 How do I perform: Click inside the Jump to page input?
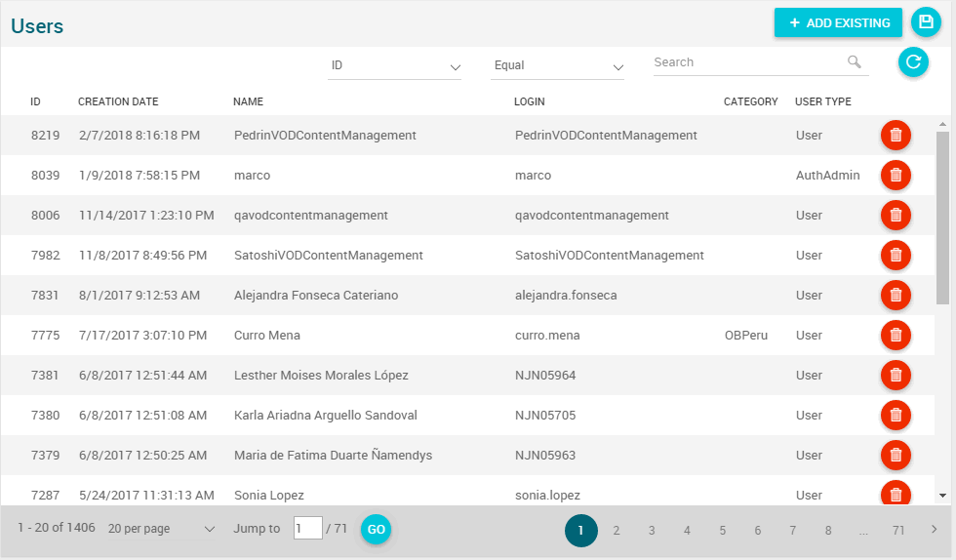tap(307, 529)
